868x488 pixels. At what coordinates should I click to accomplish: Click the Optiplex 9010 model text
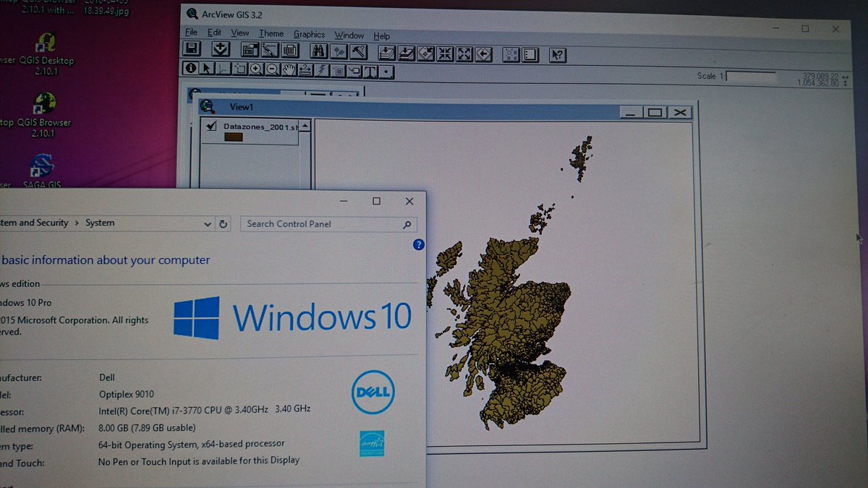[x=125, y=395]
